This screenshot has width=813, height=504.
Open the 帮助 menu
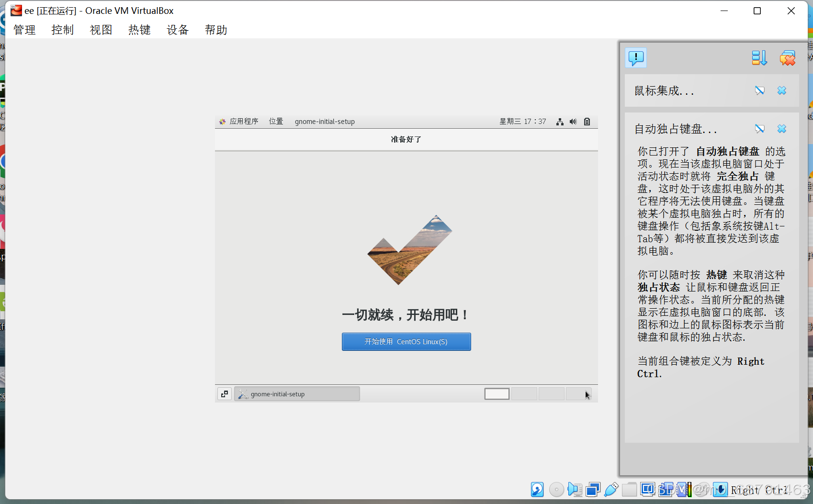pyautogui.click(x=216, y=30)
